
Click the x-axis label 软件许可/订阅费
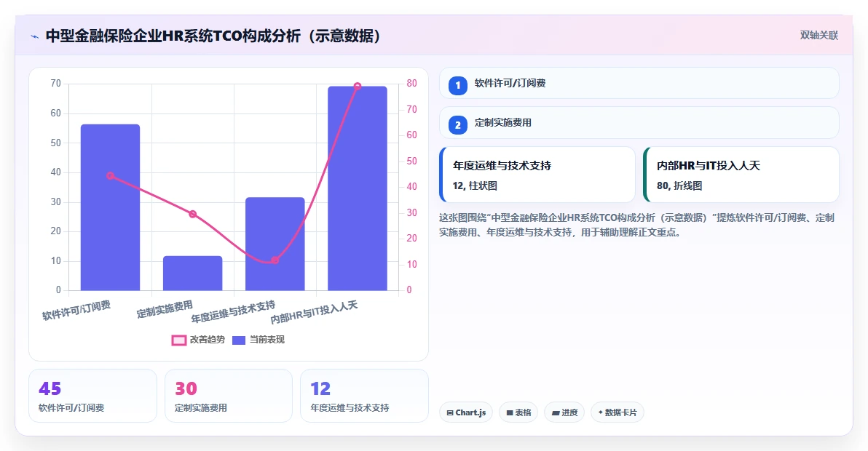76,310
